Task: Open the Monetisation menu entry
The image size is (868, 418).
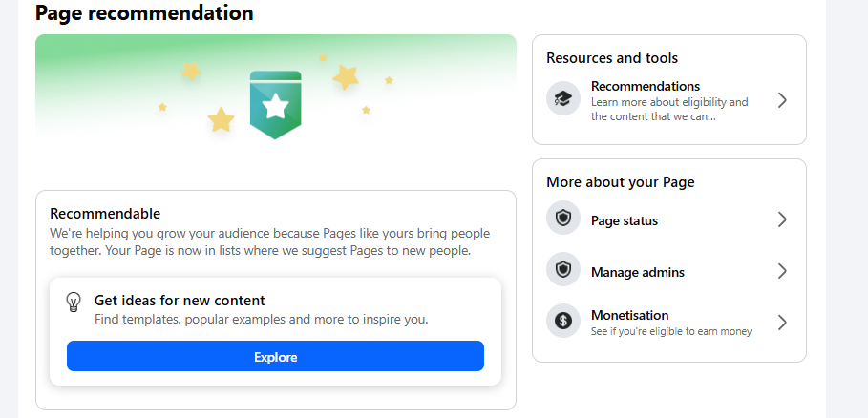Action: pos(629,315)
